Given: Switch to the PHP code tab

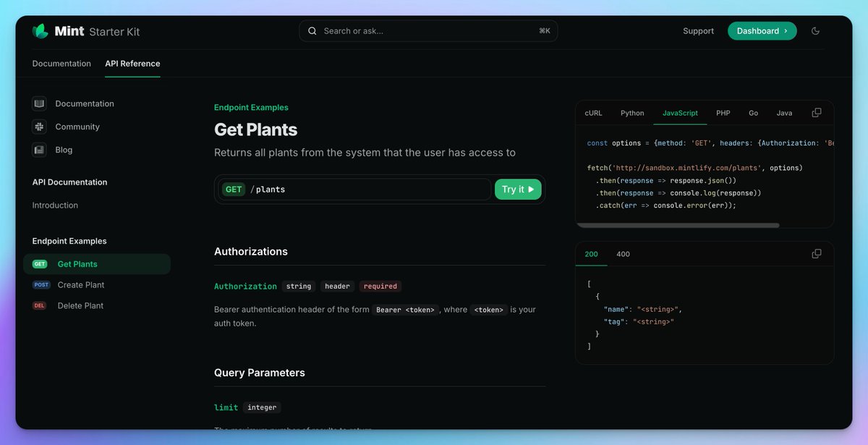Looking at the screenshot, I should tap(723, 113).
